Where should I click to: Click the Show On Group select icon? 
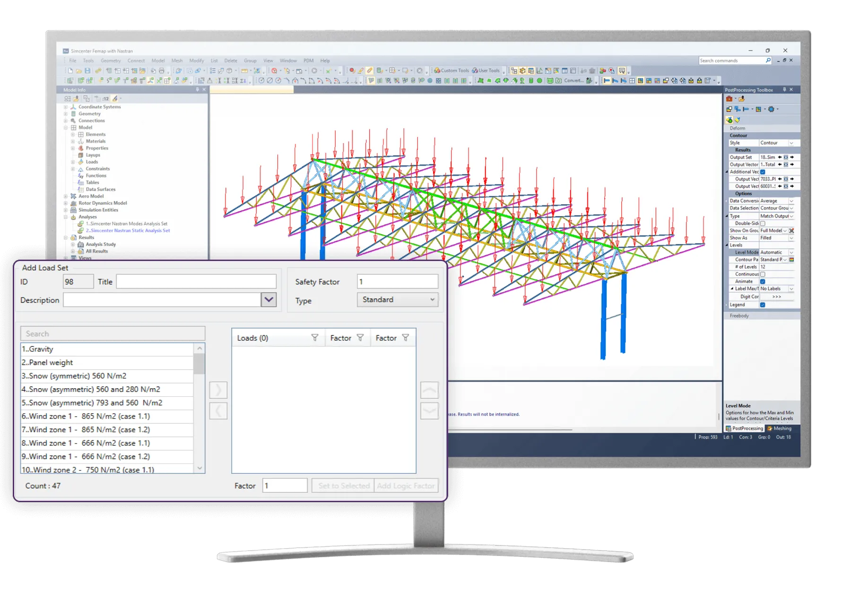791,231
